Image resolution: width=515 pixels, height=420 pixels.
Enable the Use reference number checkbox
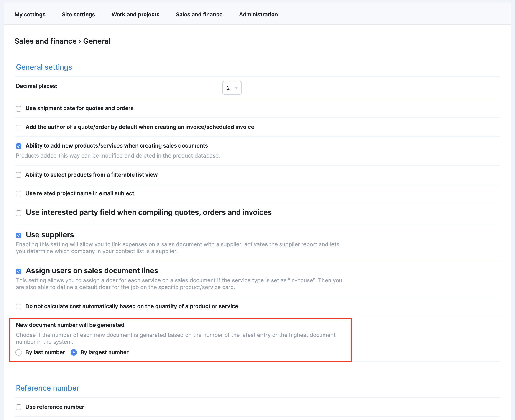19,407
